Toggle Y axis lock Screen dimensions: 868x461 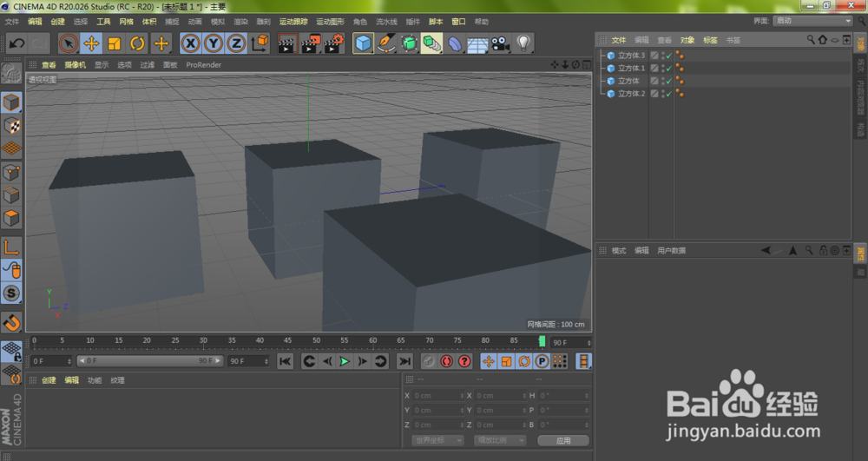[214, 43]
